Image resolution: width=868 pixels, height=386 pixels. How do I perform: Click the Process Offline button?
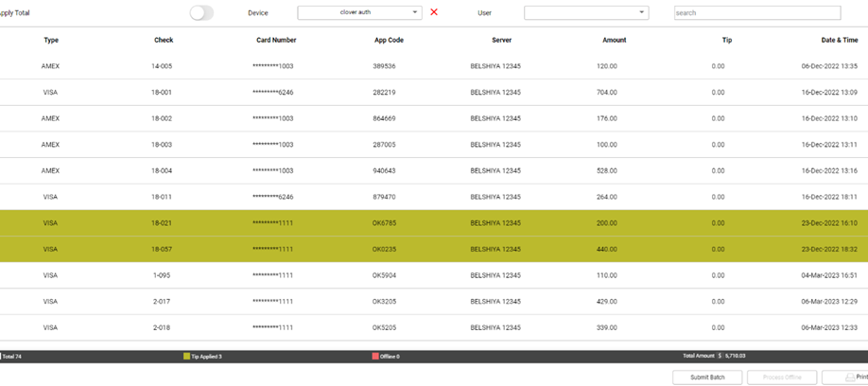pyautogui.click(x=781, y=377)
